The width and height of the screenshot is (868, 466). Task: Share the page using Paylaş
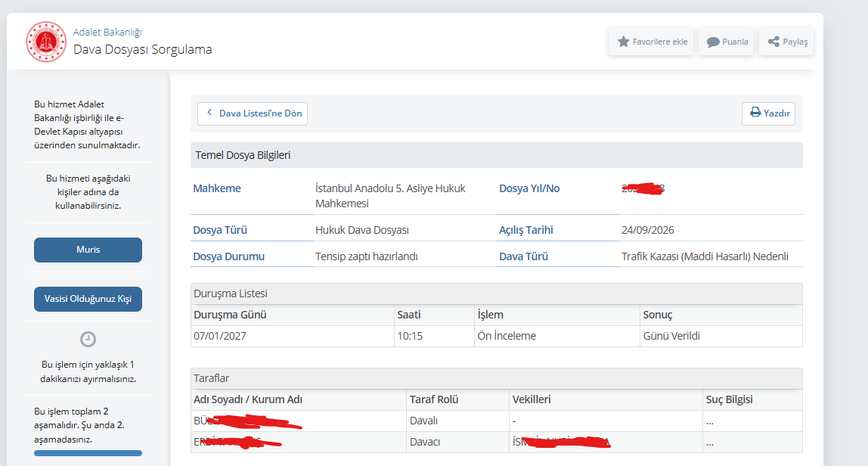pyautogui.click(x=786, y=42)
